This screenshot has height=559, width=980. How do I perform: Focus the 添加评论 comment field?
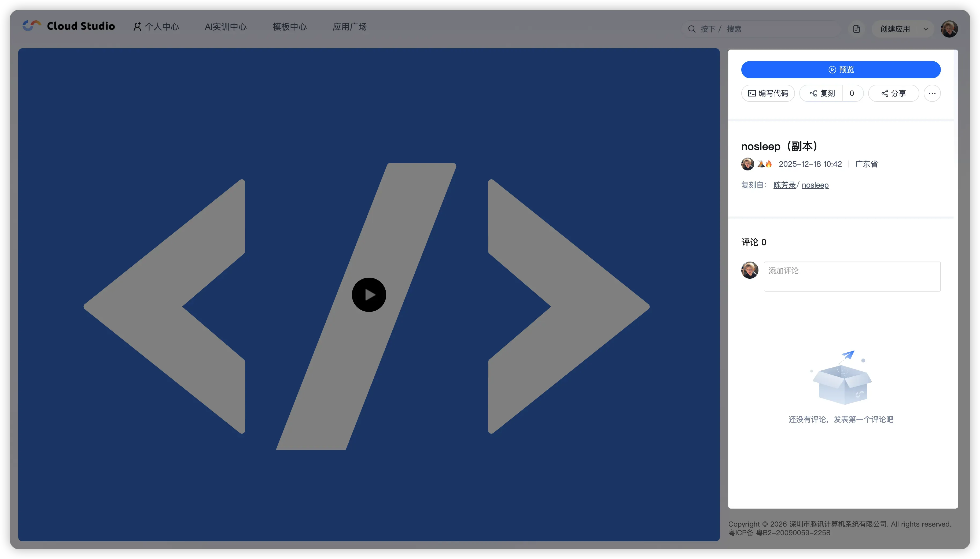pos(852,277)
